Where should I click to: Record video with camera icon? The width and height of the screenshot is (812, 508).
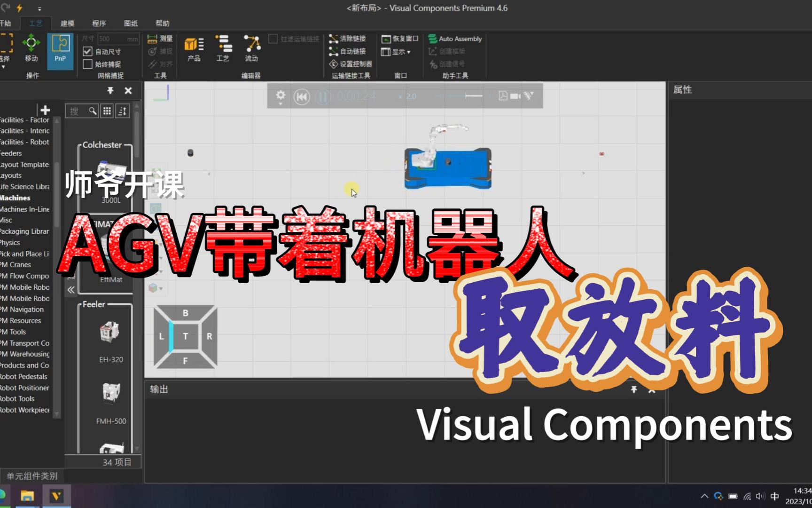pos(515,96)
